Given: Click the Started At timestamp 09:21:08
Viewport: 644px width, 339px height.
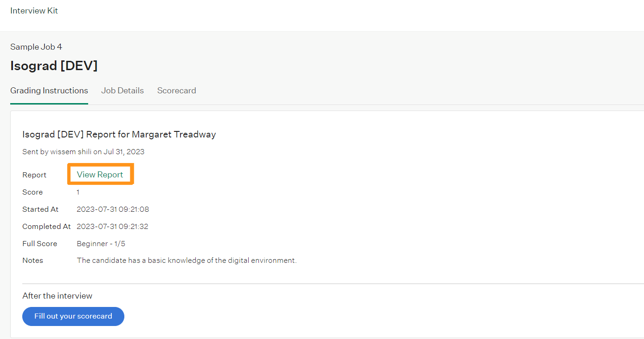Looking at the screenshot, I should (x=113, y=209).
